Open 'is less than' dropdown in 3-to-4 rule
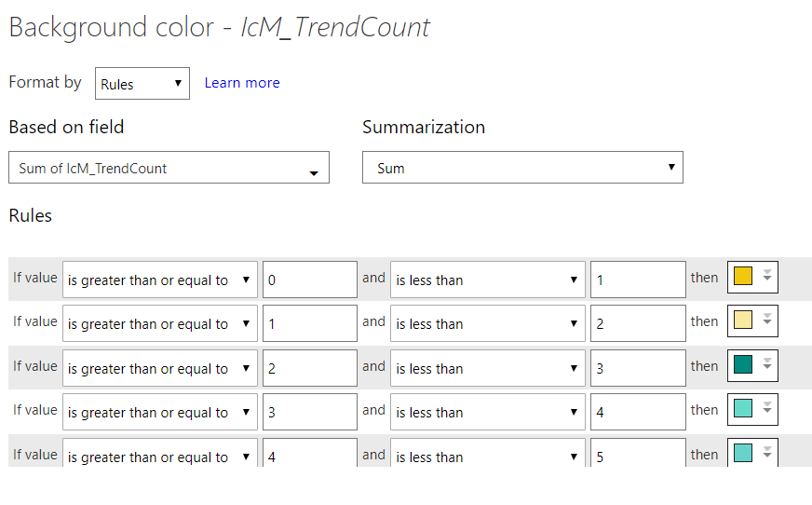The height and width of the screenshot is (505, 812). [487, 412]
